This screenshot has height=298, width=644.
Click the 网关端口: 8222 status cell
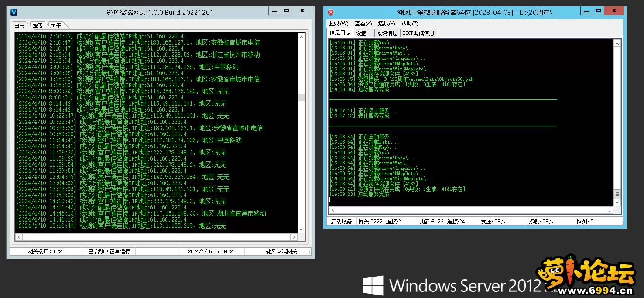(46, 251)
